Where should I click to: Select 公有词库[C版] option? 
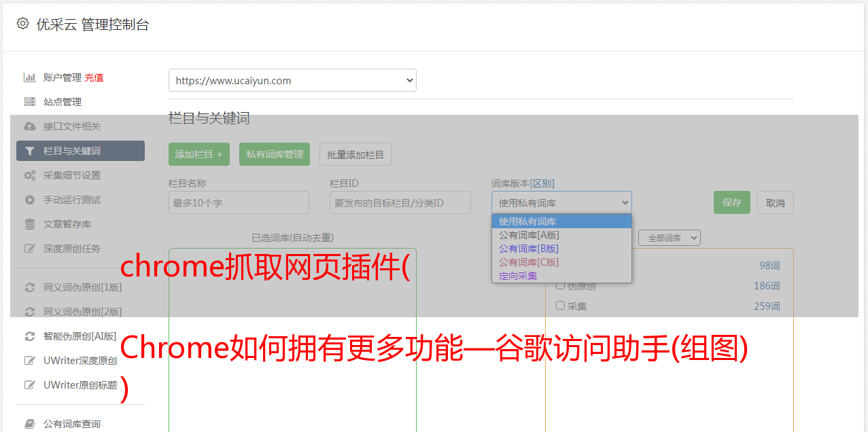pos(561,262)
